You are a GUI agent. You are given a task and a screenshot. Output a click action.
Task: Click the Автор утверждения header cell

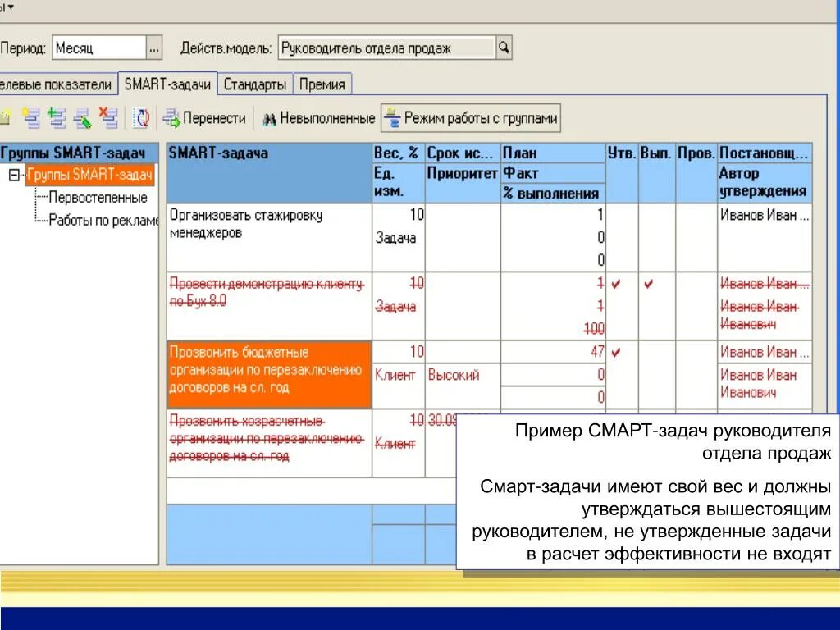point(765,183)
